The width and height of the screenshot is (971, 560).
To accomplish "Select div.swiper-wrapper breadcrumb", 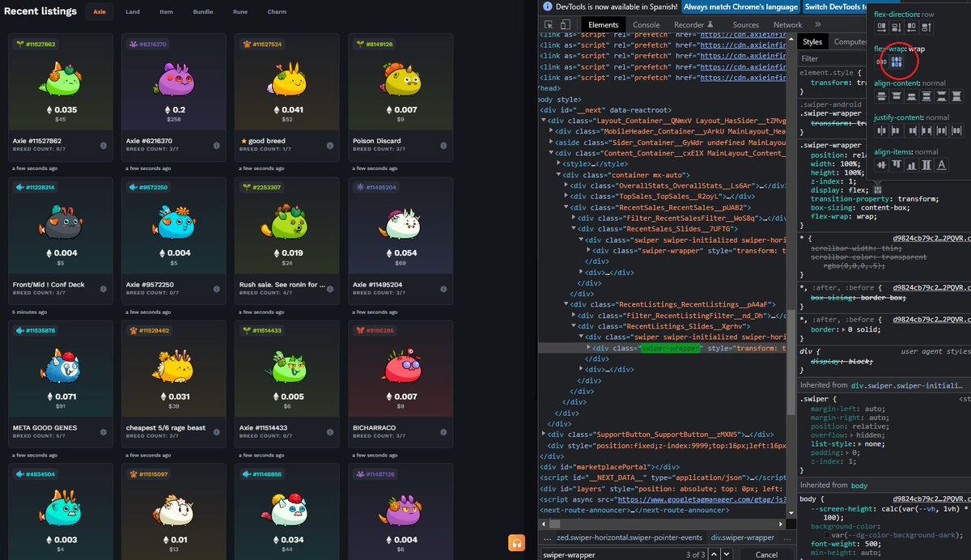I will coord(742,537).
